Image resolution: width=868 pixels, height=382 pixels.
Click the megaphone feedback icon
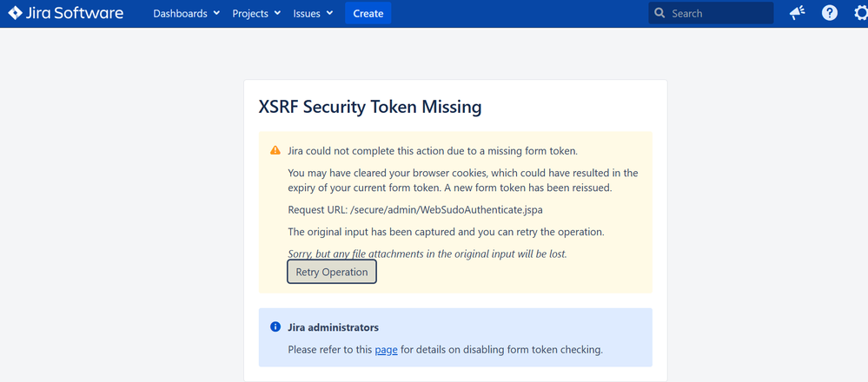[797, 13]
